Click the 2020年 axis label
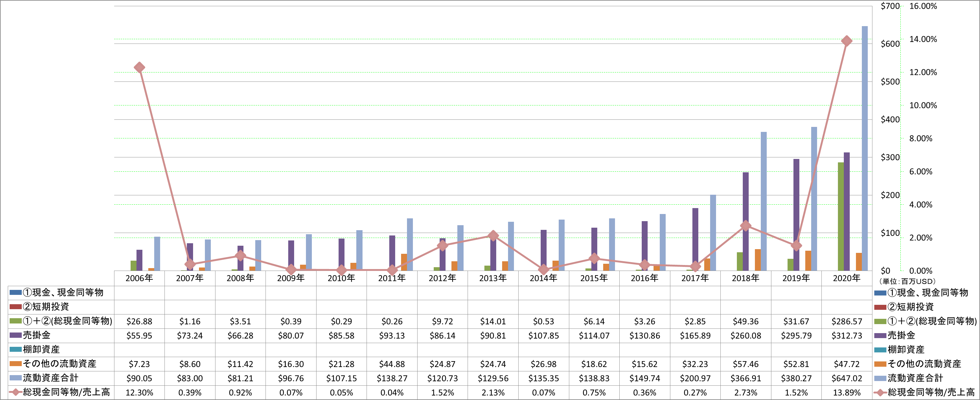This screenshot has width=980, height=400. tap(847, 278)
